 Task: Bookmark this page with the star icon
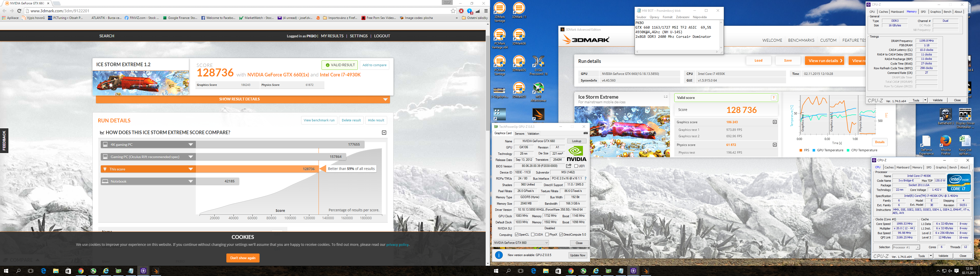coord(453,11)
